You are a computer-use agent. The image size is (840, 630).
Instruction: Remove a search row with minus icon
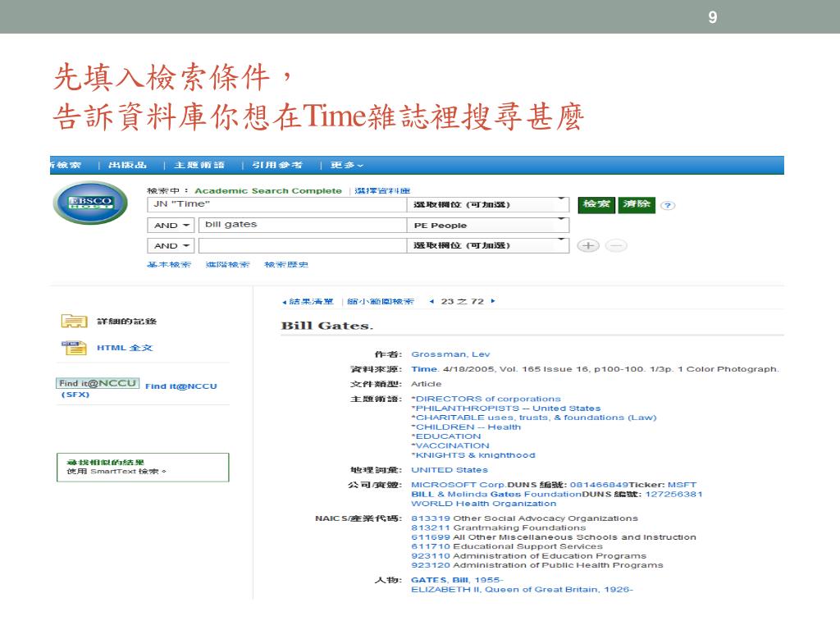616,245
